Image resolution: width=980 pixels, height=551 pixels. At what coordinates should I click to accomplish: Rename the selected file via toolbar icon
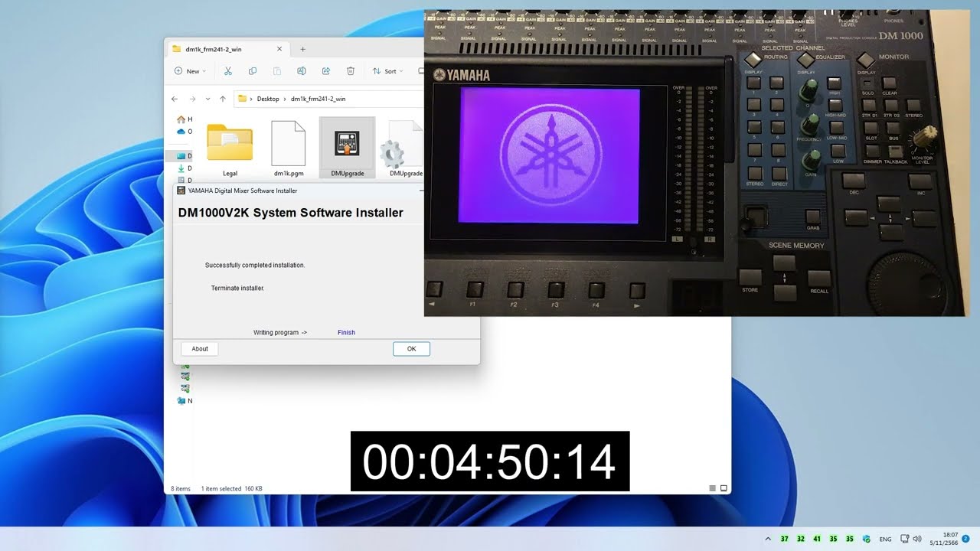[x=301, y=71]
